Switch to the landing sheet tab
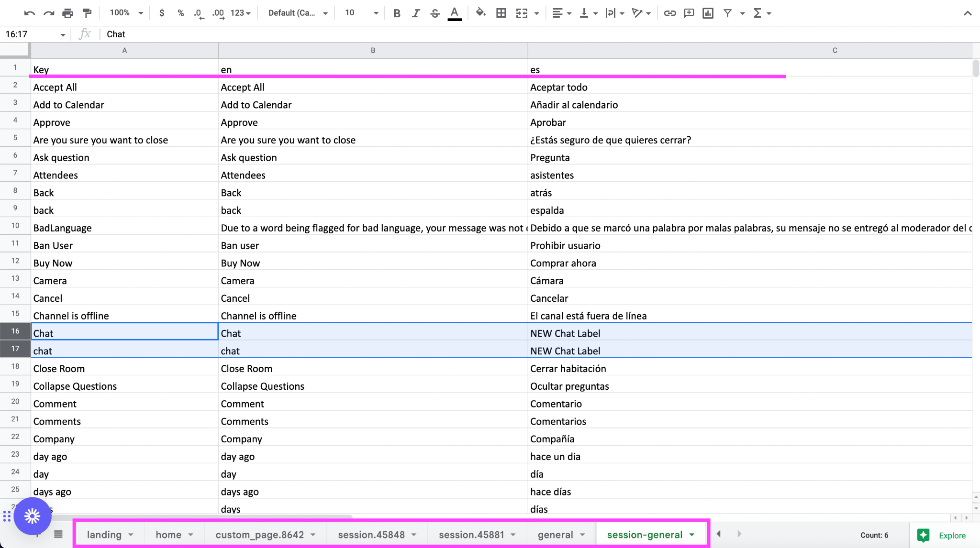The image size is (980, 548). pos(110,535)
